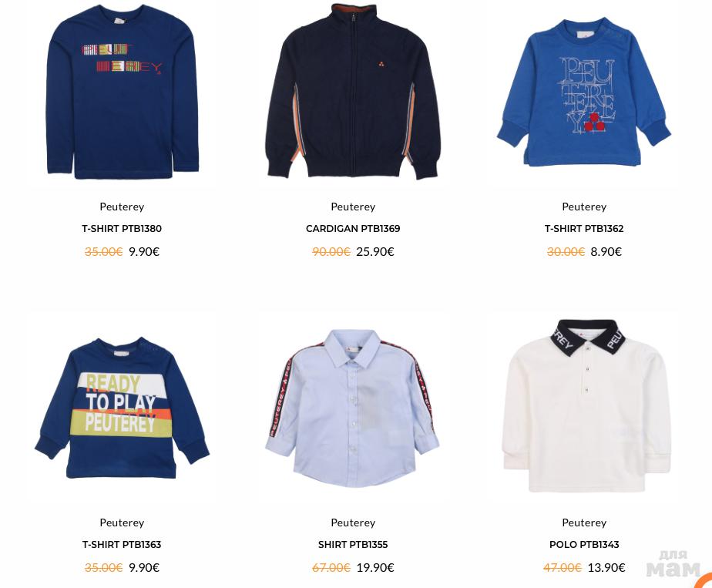Click Peuterey brand name above CARDIGAN PTB1369
The image size is (712, 588).
pyautogui.click(x=353, y=207)
